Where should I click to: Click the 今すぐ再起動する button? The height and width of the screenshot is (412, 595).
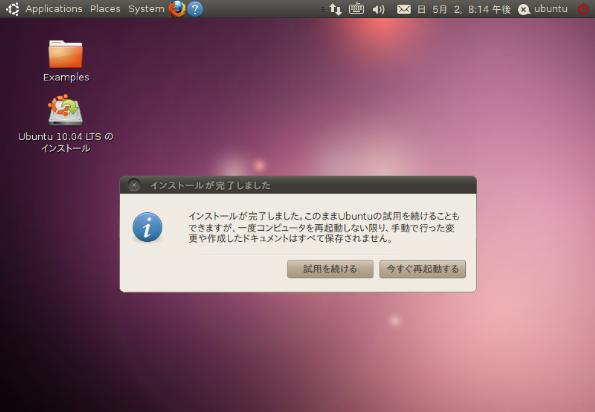[x=422, y=269]
